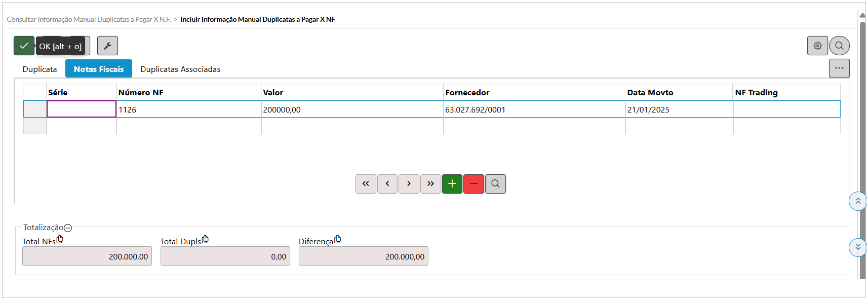Click the green OK checkmark button
868x299 pixels.
tap(24, 46)
